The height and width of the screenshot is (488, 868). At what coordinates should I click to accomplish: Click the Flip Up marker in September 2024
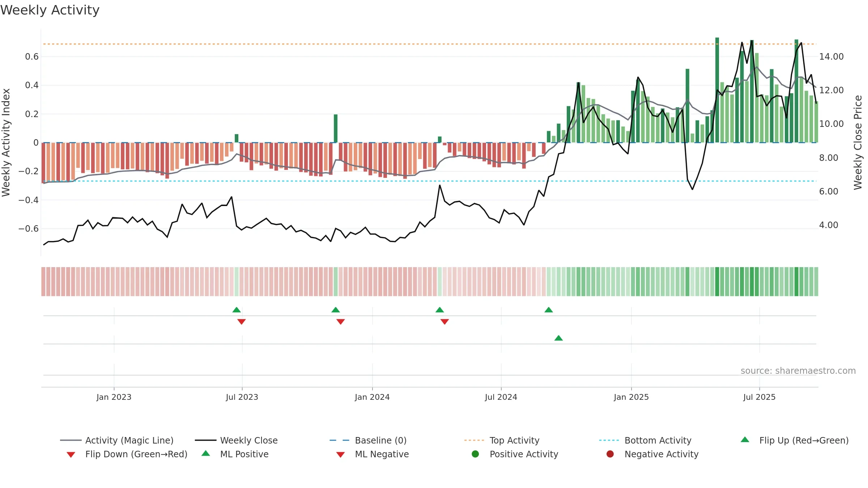[x=549, y=310]
